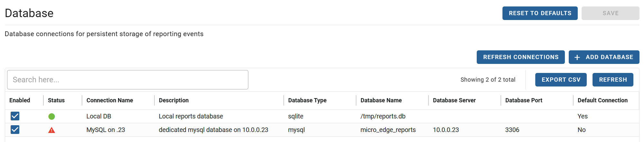
Task: Toggle the Enabled checkbox for MySQL on .23
Action: [15, 130]
